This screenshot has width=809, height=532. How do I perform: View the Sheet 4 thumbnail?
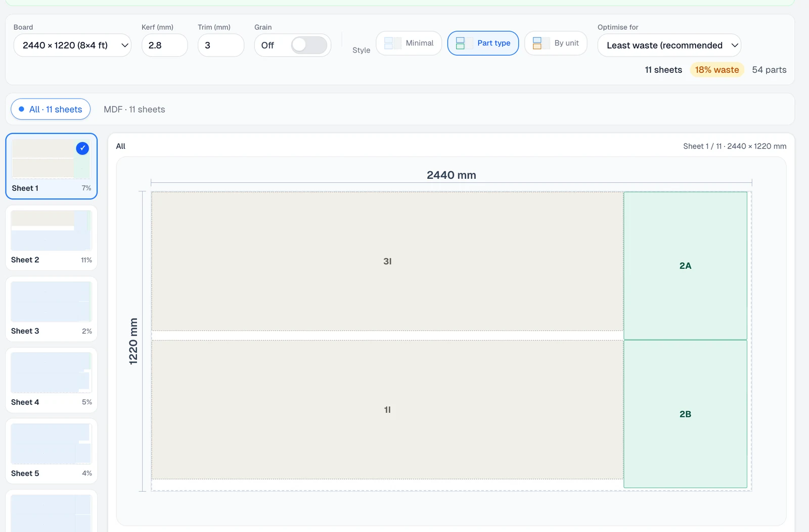tap(51, 380)
